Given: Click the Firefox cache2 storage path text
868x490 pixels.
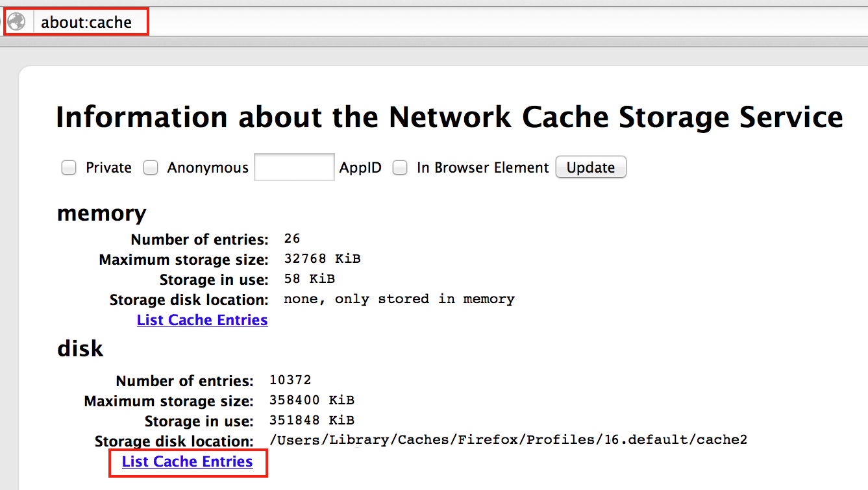Looking at the screenshot, I should (x=508, y=440).
